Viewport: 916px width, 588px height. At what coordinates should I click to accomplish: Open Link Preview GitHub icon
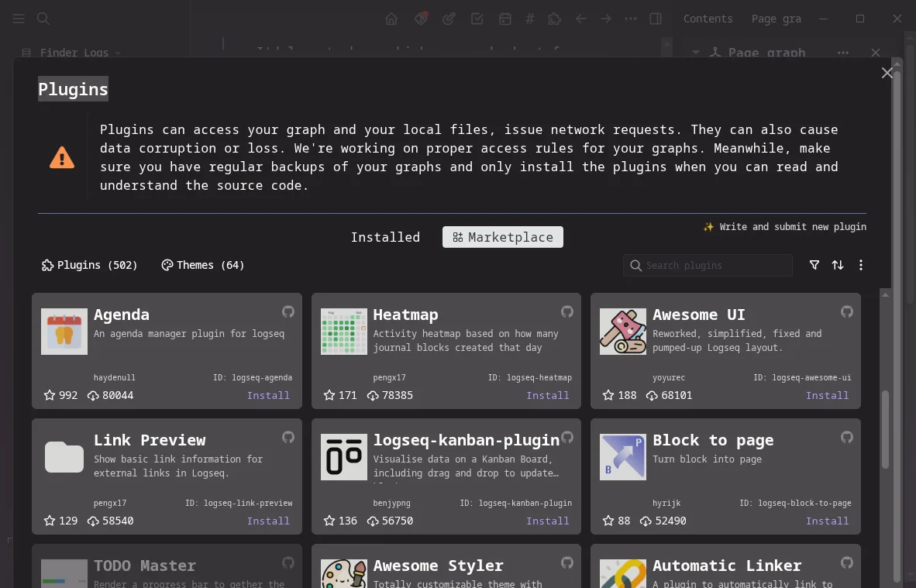(288, 438)
